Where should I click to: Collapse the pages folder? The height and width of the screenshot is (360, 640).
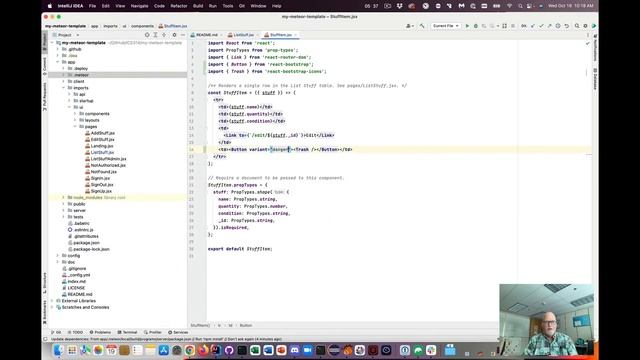pos(75,127)
